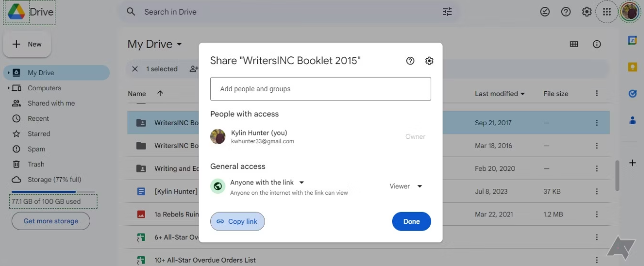The image size is (644, 266).
Task: Click the Name column sort arrow
Action: [x=160, y=93]
